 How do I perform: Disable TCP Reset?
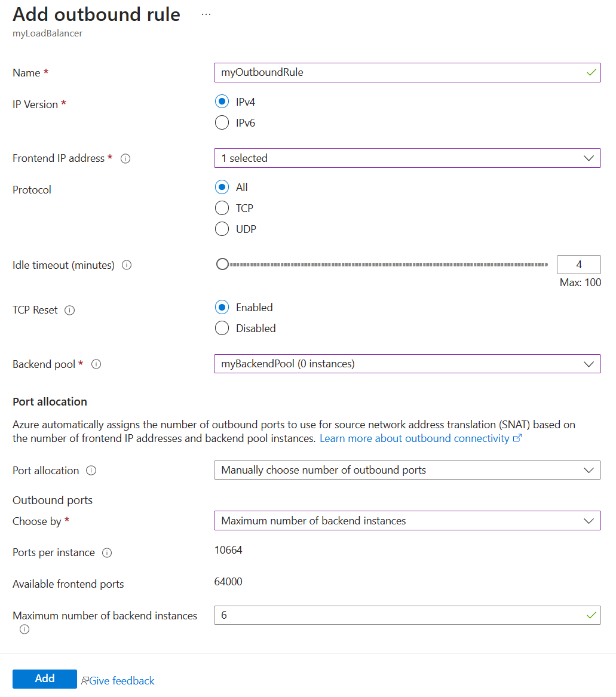point(222,328)
